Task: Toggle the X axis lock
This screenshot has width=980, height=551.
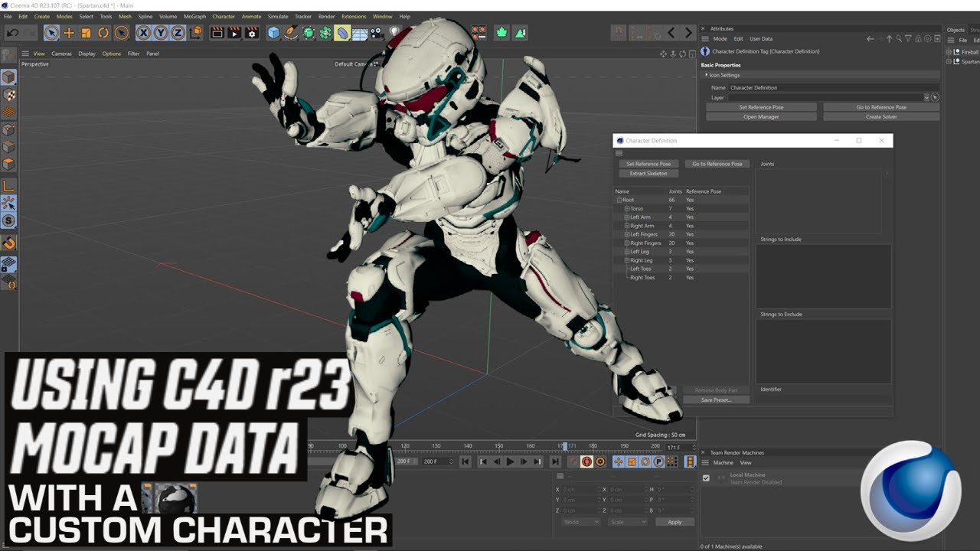Action: click(144, 33)
